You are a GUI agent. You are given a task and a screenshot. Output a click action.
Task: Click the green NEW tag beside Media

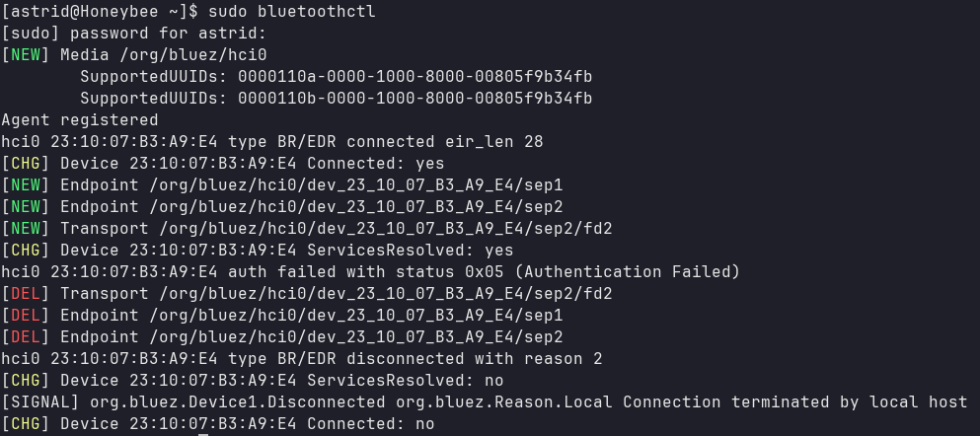pos(26,55)
